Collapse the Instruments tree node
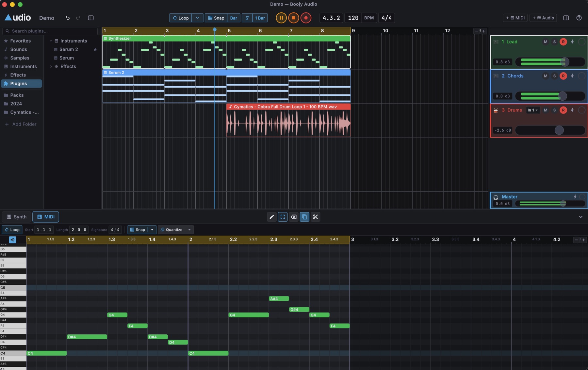This screenshot has height=370, width=588. [x=51, y=41]
